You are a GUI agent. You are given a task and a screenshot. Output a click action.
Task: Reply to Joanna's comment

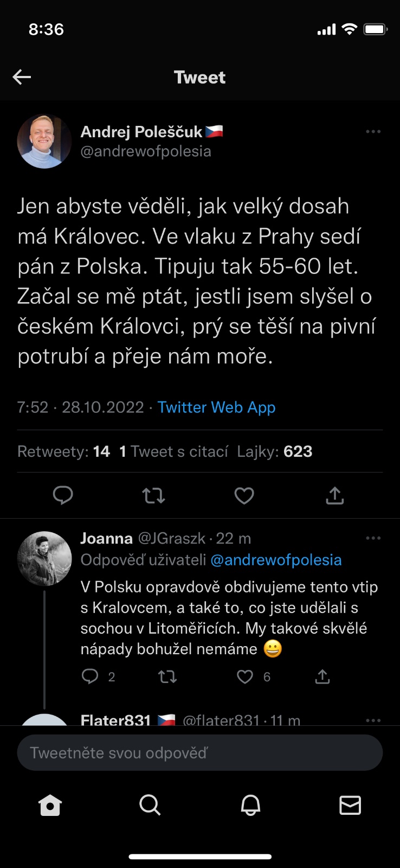(90, 676)
